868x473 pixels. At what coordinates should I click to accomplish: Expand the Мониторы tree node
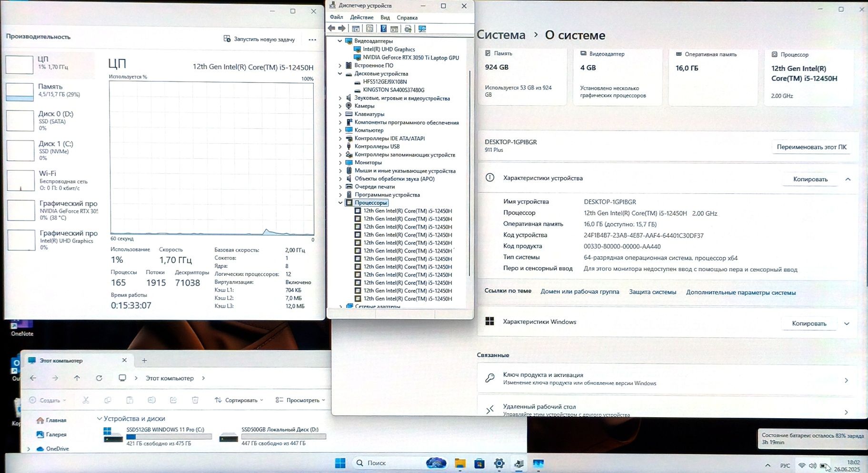point(340,162)
